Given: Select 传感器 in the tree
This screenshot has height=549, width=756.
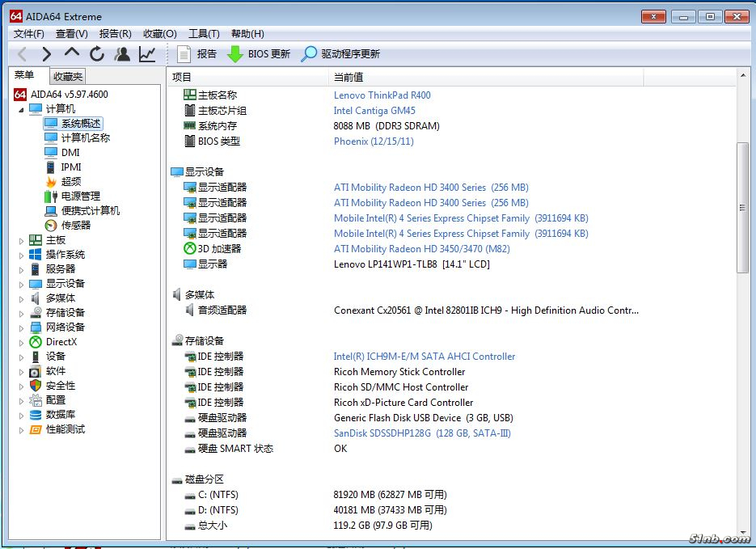Looking at the screenshot, I should pyautogui.click(x=76, y=226).
